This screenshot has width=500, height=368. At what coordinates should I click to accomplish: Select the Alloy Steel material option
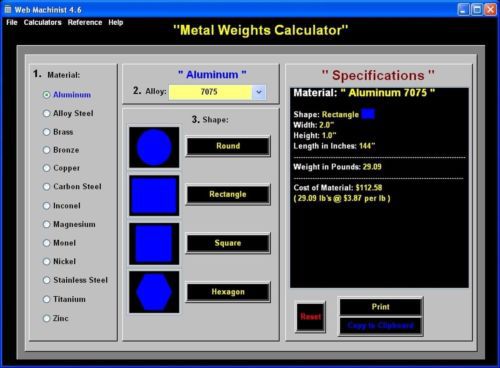[x=69, y=113]
